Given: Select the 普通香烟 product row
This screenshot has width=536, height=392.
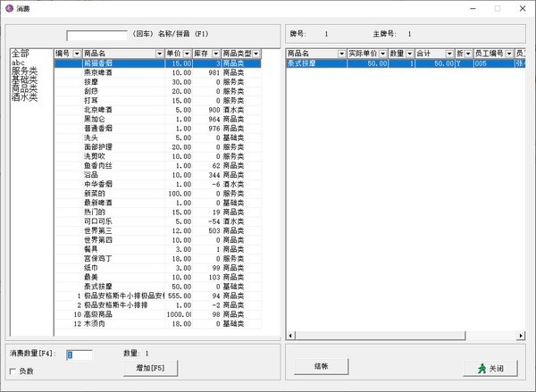Looking at the screenshot, I should pos(158,129).
